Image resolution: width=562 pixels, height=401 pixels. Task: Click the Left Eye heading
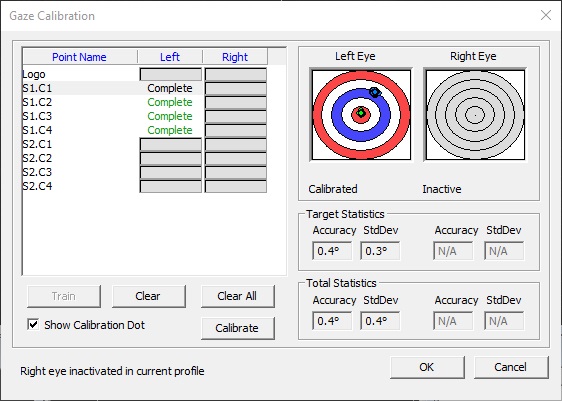(355, 56)
